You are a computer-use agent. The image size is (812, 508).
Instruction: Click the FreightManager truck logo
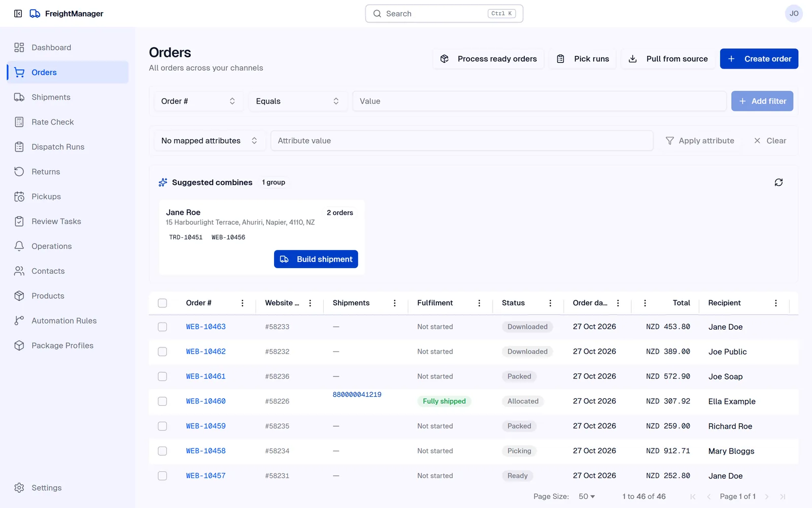click(35, 14)
